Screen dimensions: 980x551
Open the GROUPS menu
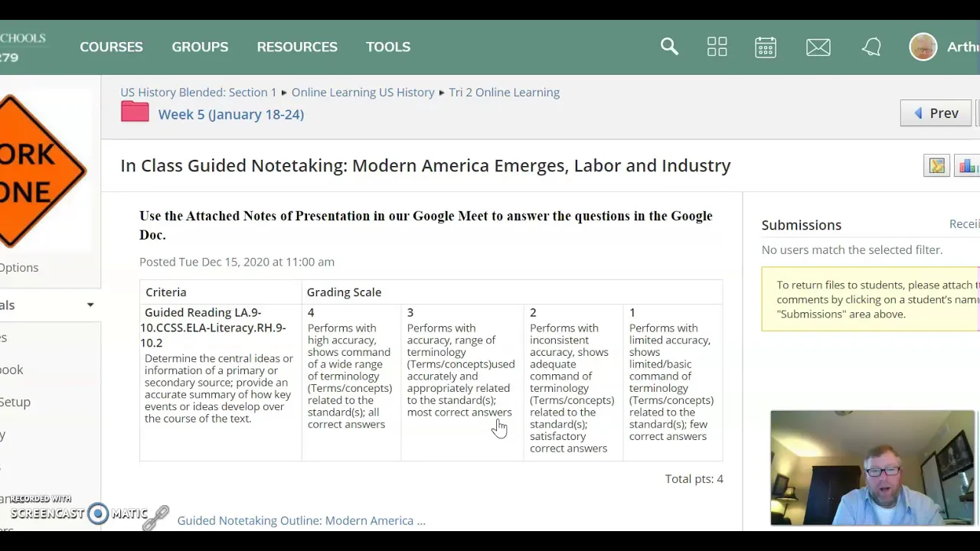[x=200, y=47]
